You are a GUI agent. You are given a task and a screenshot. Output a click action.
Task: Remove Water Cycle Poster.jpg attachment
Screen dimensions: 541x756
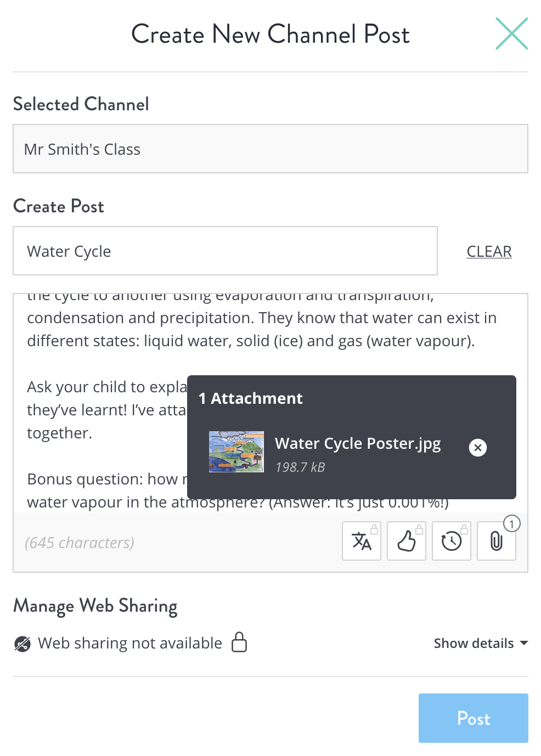[x=478, y=448]
